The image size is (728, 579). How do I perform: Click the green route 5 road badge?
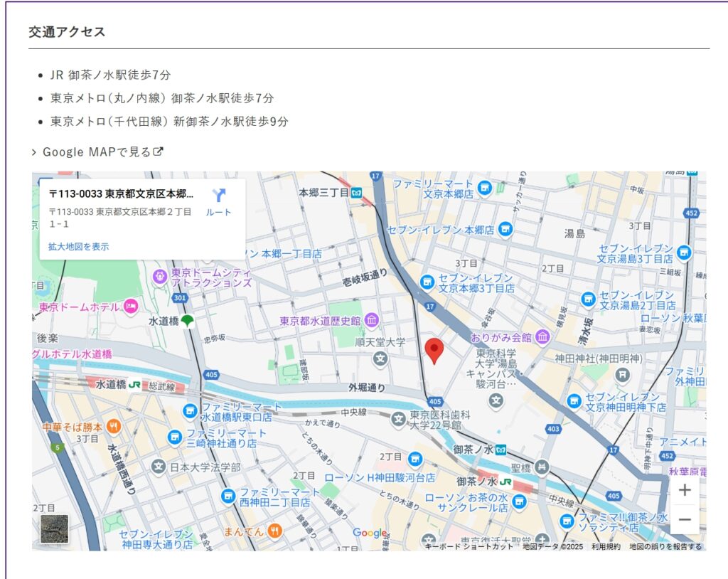click(58, 448)
